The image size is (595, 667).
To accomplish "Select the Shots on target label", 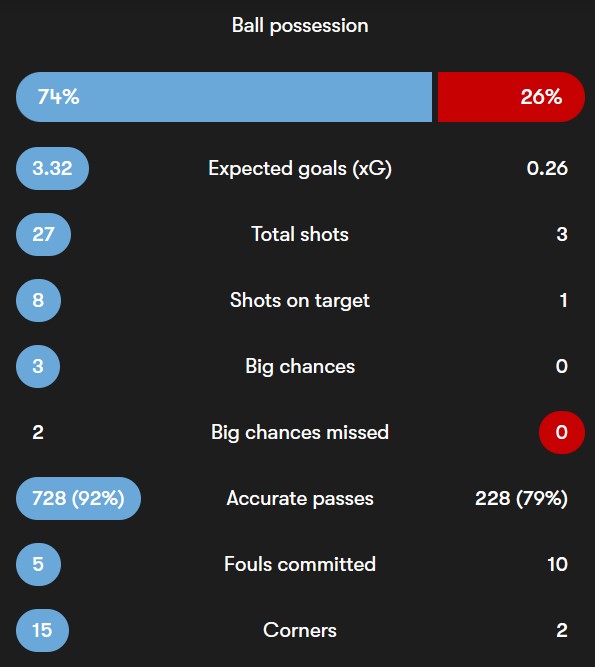I will point(300,301).
